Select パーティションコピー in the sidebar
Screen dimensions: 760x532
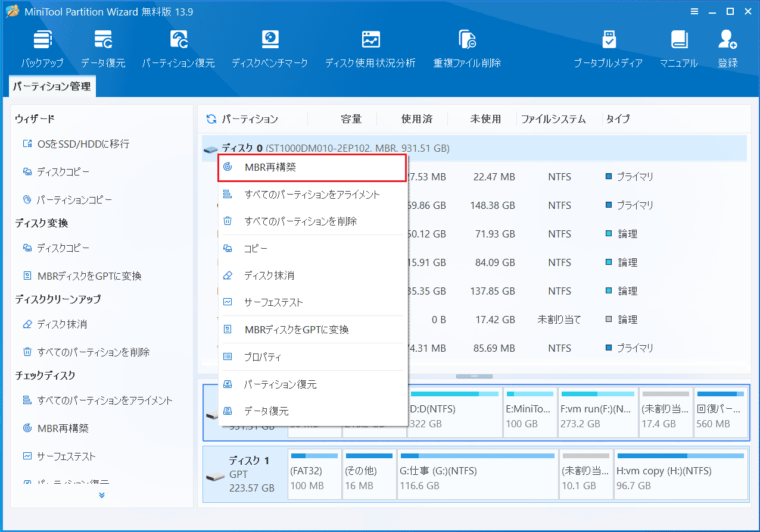coord(67,200)
